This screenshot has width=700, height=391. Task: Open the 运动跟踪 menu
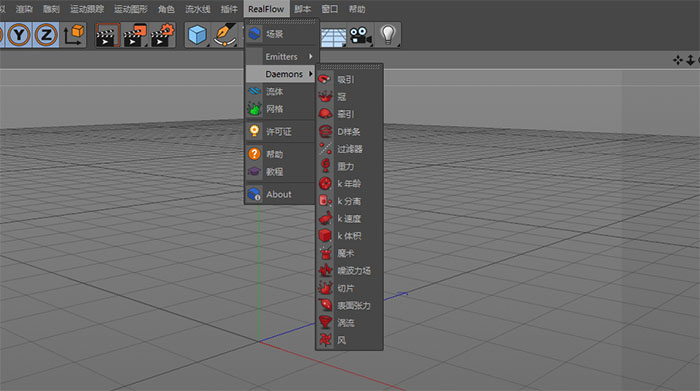tap(87, 9)
